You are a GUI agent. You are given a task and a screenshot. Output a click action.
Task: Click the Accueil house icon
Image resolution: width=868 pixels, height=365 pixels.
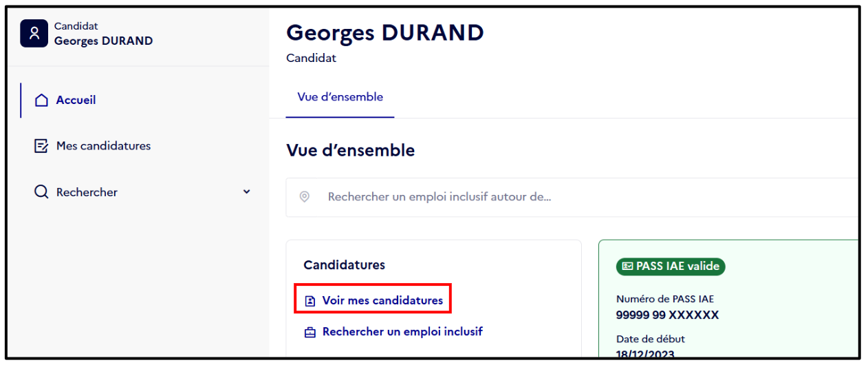click(41, 101)
